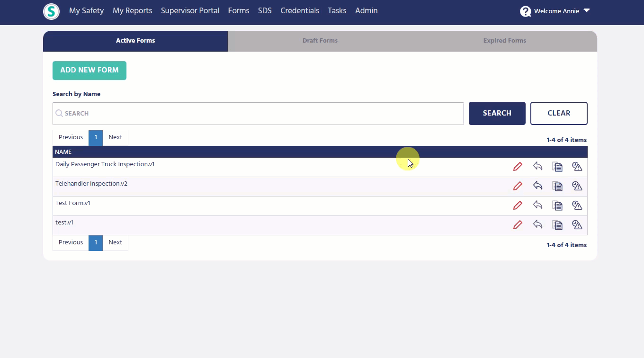Click Previous in the top pagination
The height and width of the screenshot is (358, 644).
71,137
